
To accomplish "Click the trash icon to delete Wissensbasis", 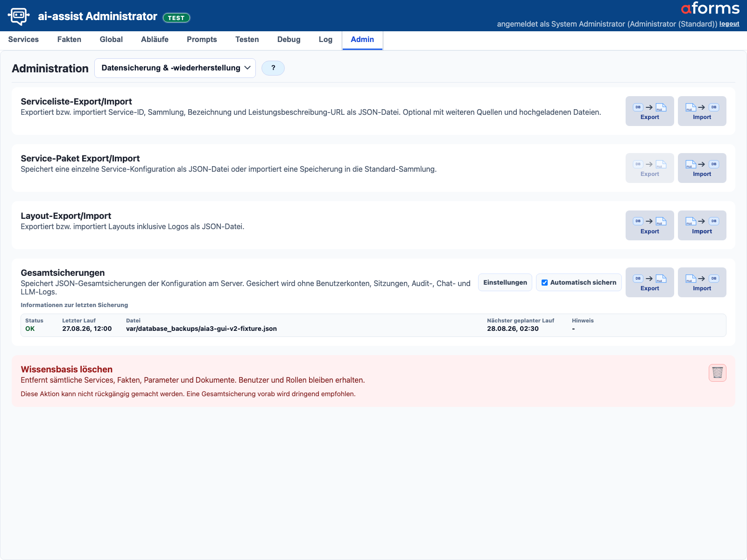I will click(717, 373).
